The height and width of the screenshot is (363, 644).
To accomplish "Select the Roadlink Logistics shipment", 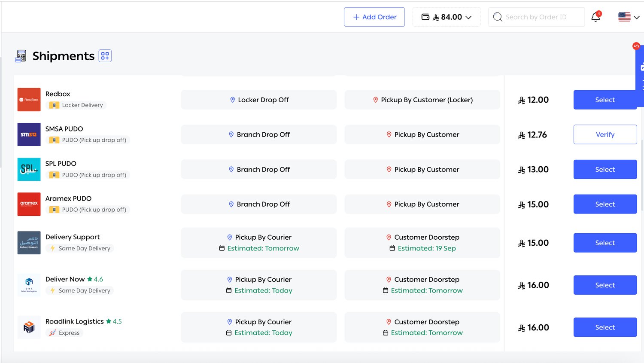I will pos(605,327).
